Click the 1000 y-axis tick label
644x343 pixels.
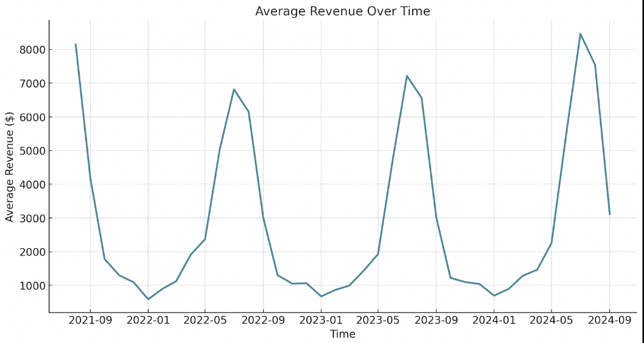click(32, 286)
